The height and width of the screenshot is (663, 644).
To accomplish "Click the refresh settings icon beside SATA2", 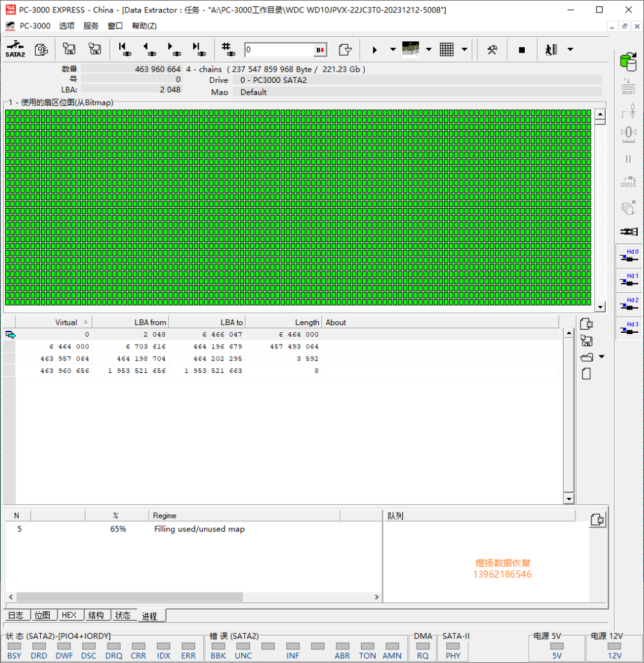I will click(41, 49).
